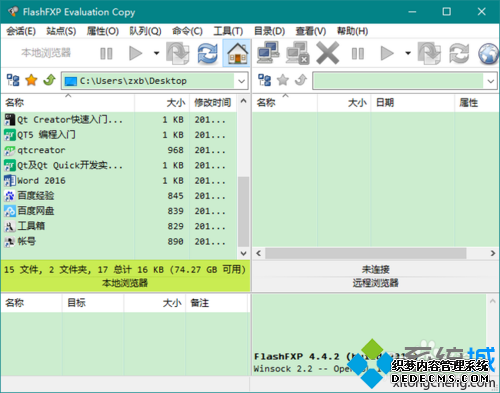Open dropdown arrow next to remote play button
Viewport: 500px width, 393px height.
[408, 53]
